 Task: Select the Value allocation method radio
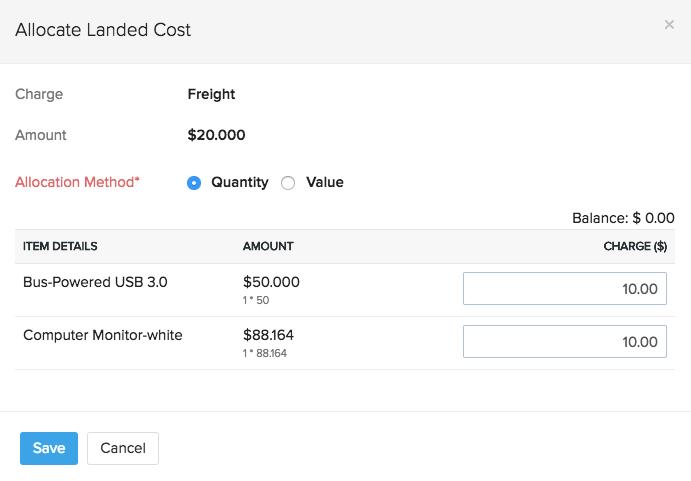pos(288,183)
